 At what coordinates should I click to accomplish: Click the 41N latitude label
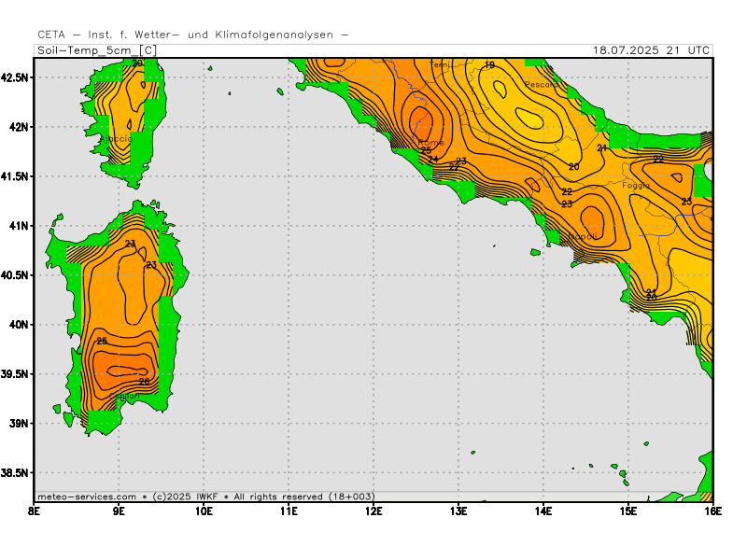pos(19,226)
